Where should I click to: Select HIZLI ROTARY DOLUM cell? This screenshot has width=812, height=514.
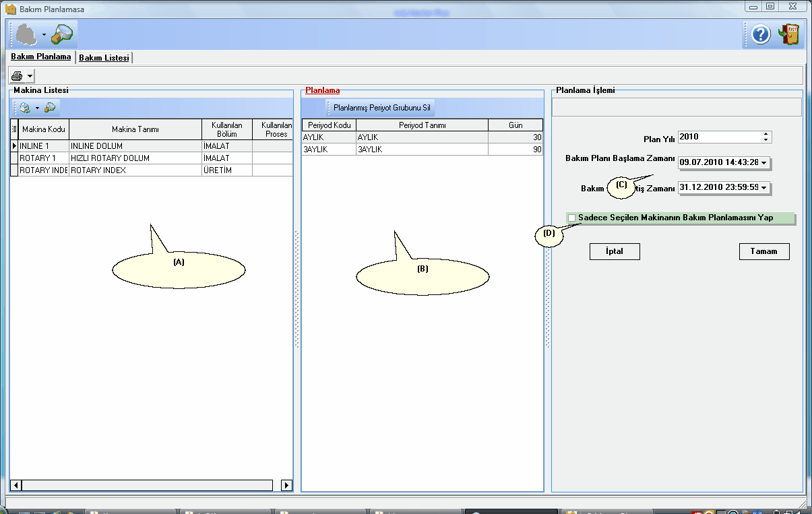tap(135, 158)
